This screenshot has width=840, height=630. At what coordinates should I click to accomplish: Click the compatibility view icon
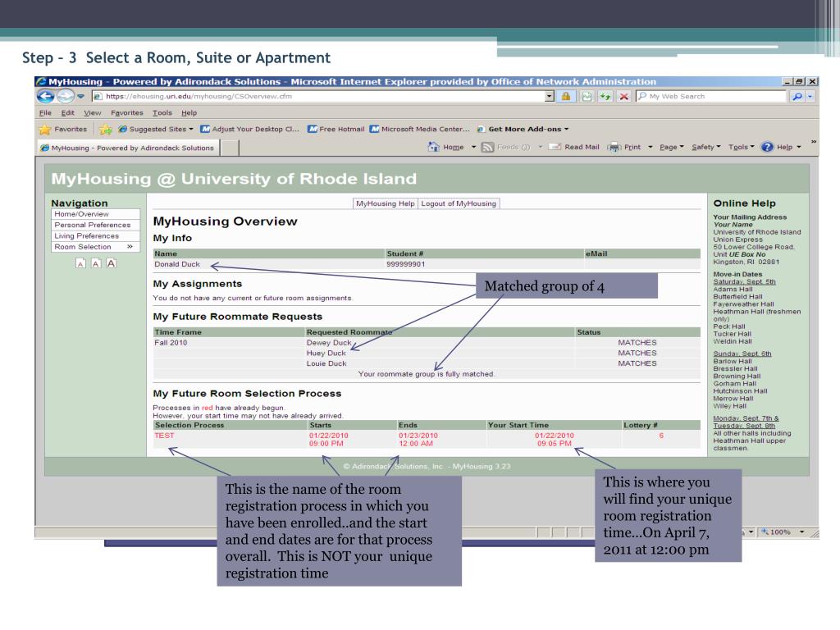point(587,97)
